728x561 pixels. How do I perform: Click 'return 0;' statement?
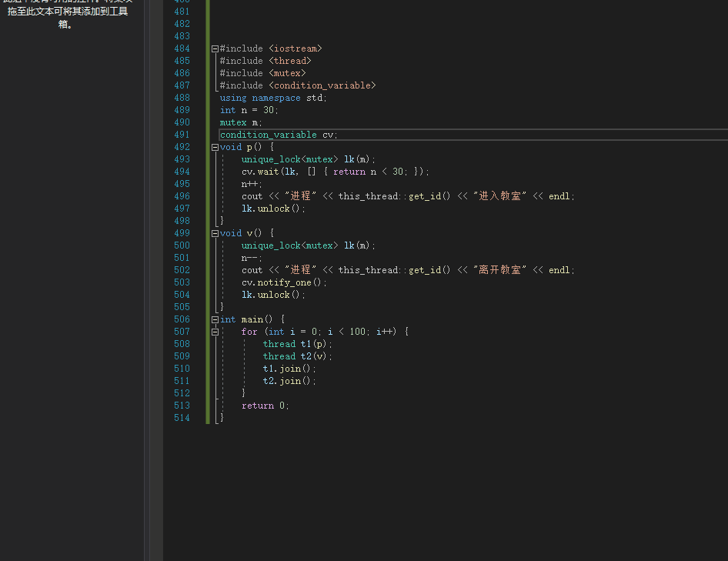coord(265,406)
